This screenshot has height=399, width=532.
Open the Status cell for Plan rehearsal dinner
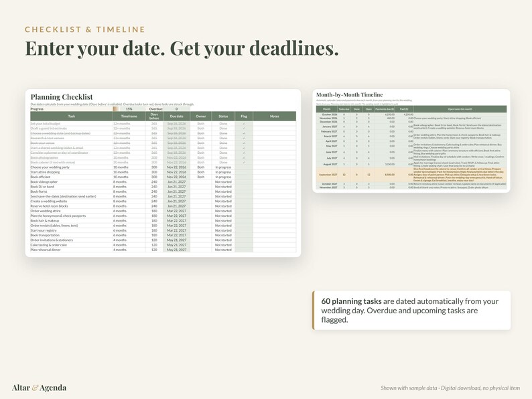223,250
